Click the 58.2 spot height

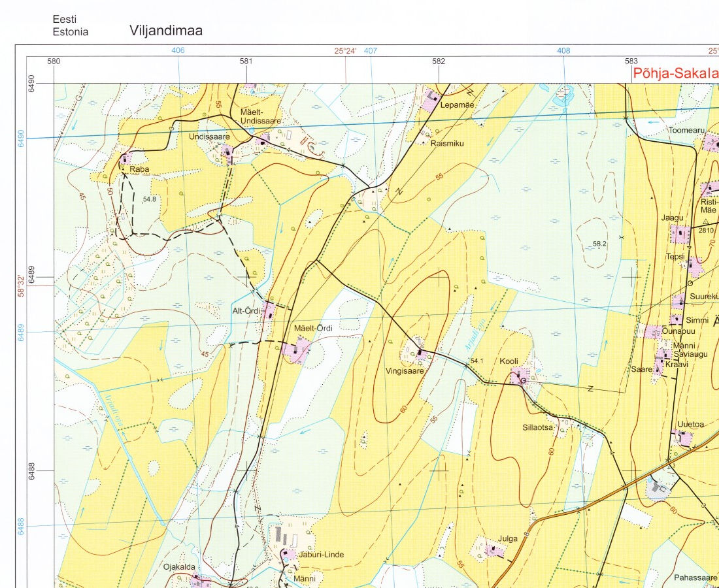[600, 244]
